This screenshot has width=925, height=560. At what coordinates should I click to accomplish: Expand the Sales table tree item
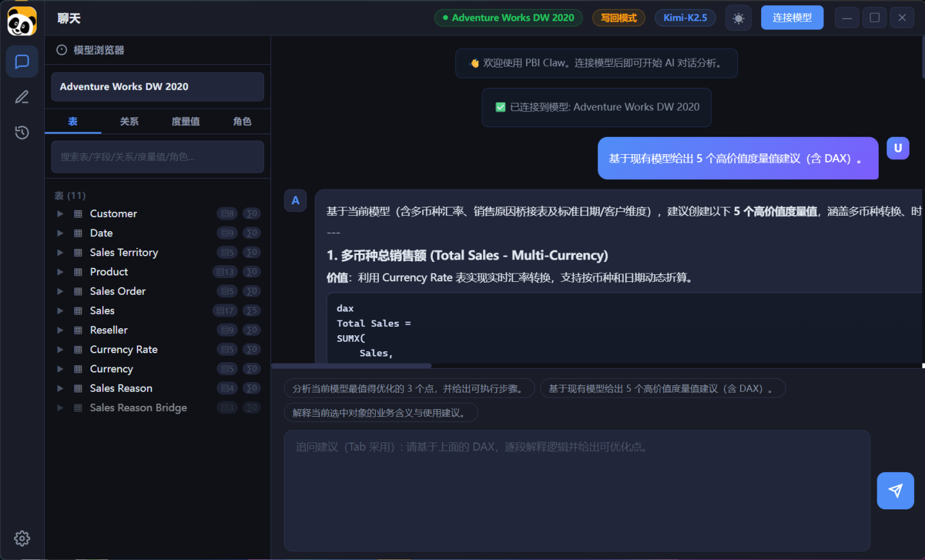pyautogui.click(x=60, y=311)
